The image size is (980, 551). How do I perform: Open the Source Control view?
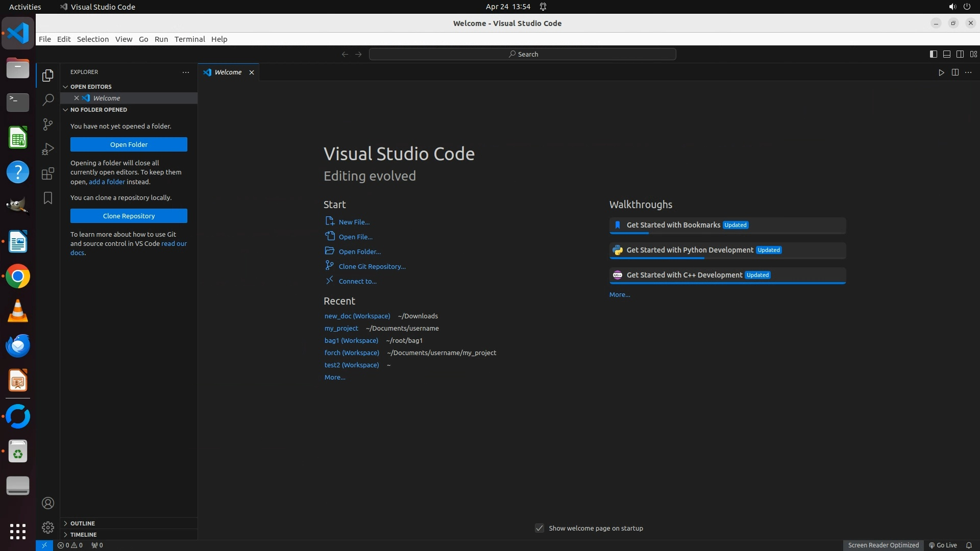pyautogui.click(x=48, y=124)
